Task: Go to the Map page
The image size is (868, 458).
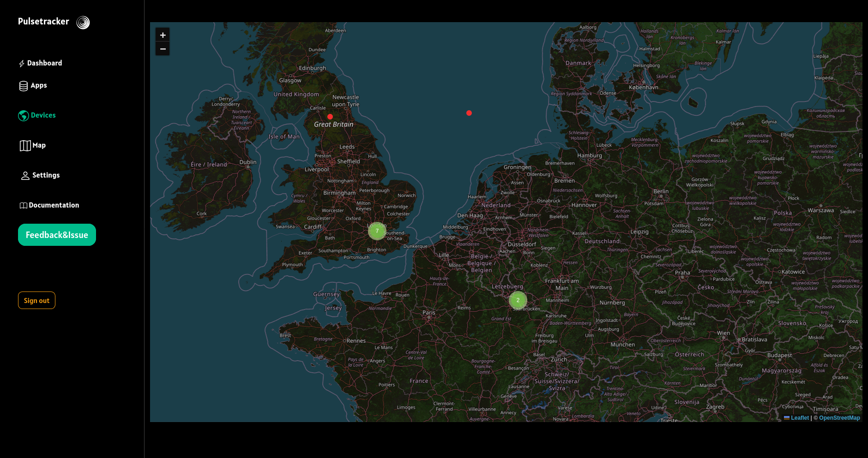Action: pyautogui.click(x=33, y=145)
